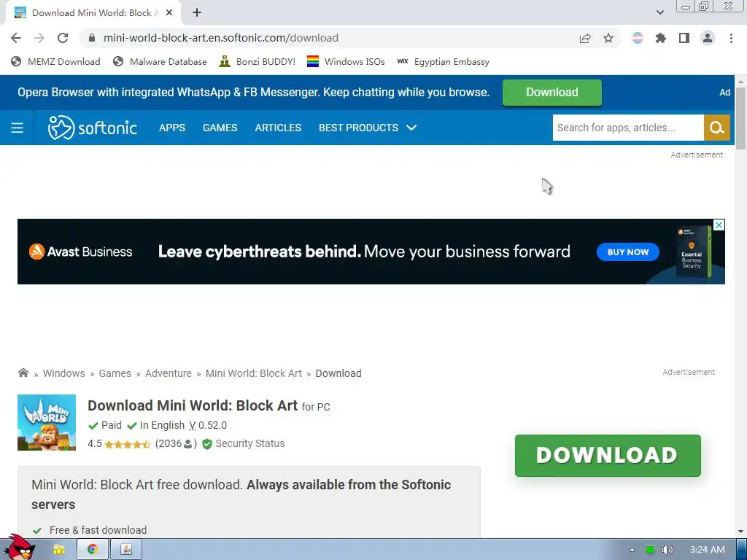Click the Mini World app thumbnail

tap(47, 422)
